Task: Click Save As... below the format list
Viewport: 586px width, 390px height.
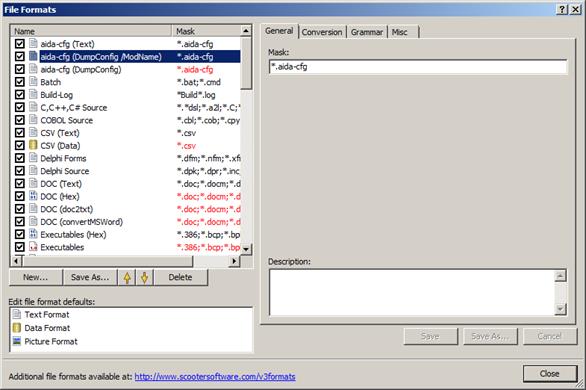Action: [x=90, y=278]
